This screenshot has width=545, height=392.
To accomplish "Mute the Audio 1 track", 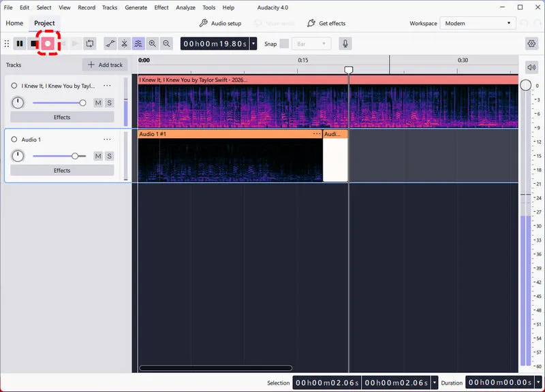I will [x=98, y=156].
